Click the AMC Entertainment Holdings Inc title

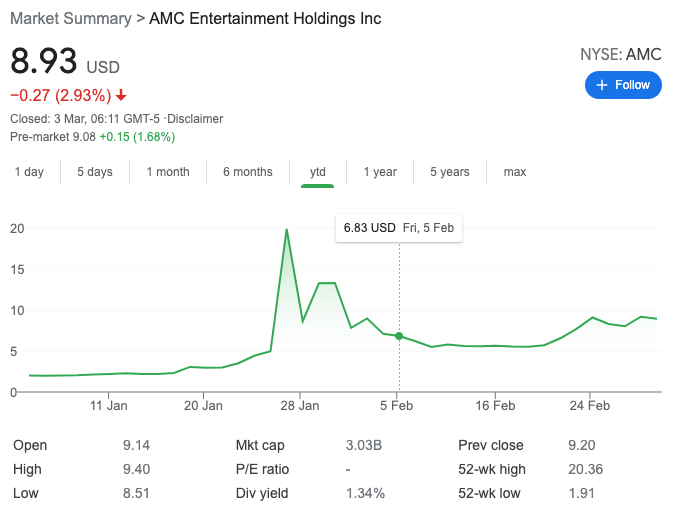[265, 18]
